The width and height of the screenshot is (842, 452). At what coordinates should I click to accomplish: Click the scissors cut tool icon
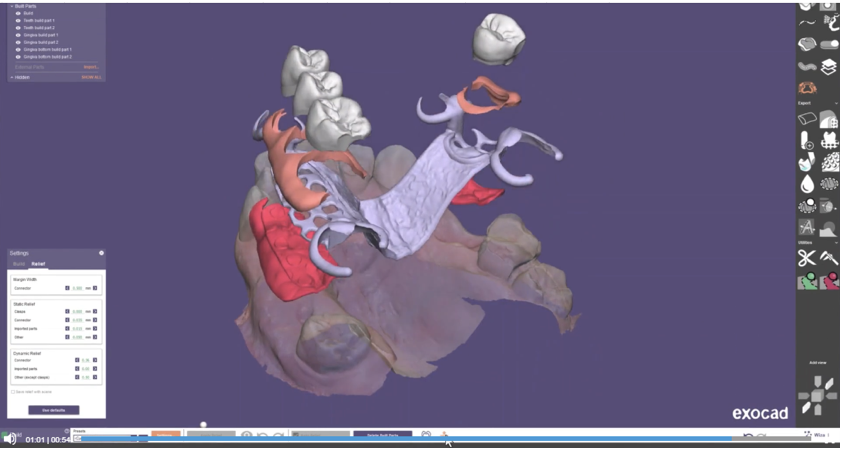click(x=807, y=258)
